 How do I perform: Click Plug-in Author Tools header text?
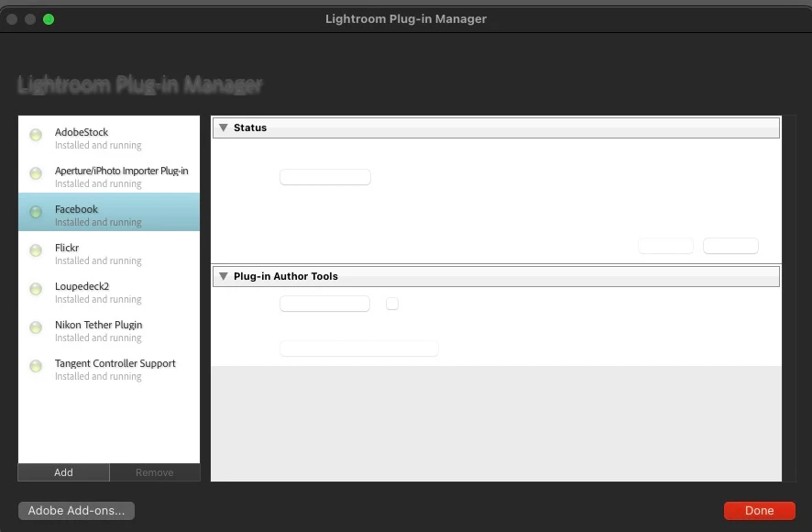(286, 276)
